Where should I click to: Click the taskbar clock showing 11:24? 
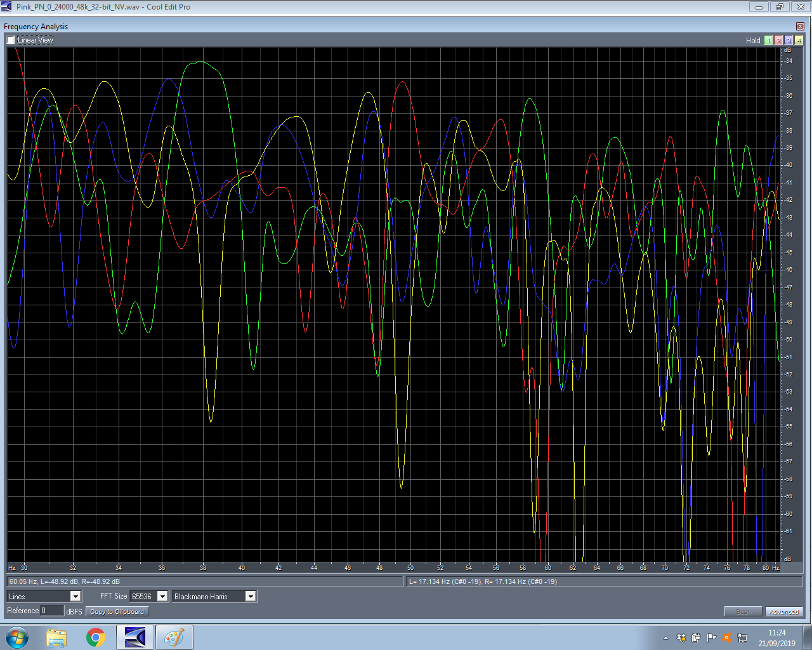pyautogui.click(x=776, y=638)
